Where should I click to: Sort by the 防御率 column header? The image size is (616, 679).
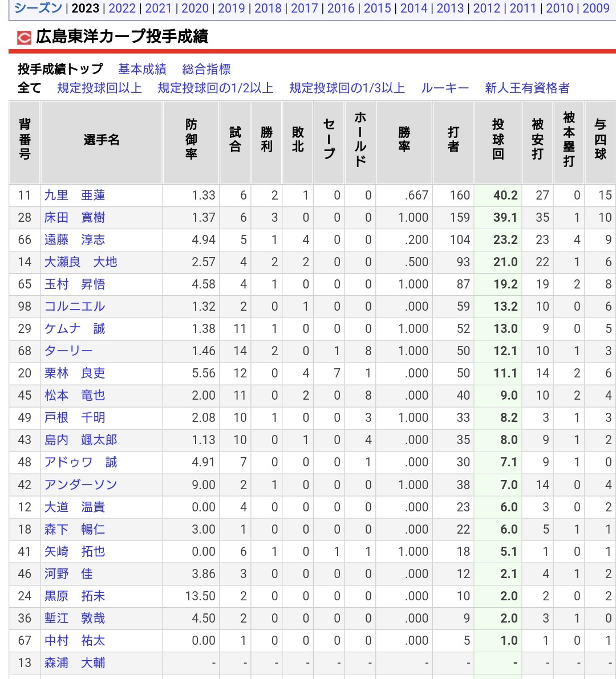191,143
